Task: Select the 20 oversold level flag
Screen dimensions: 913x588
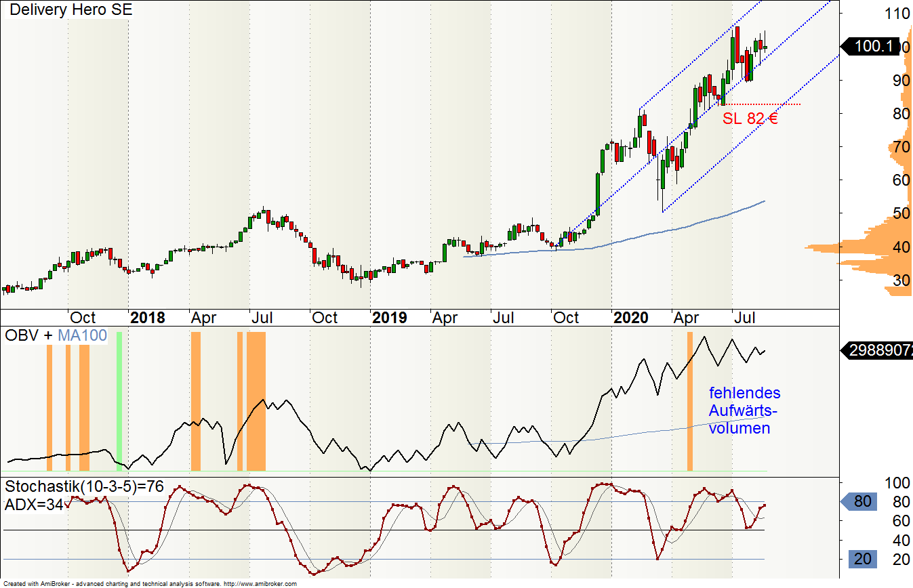Action: pyautogui.click(x=864, y=559)
